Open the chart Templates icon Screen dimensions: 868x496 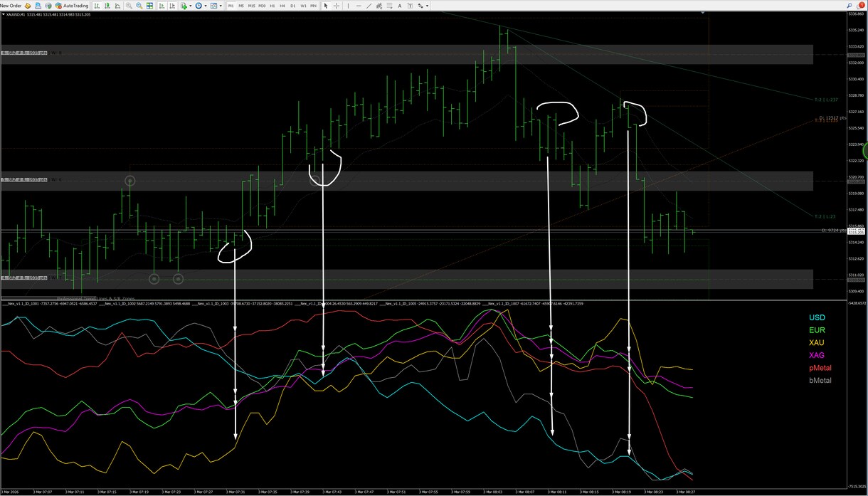(x=213, y=6)
